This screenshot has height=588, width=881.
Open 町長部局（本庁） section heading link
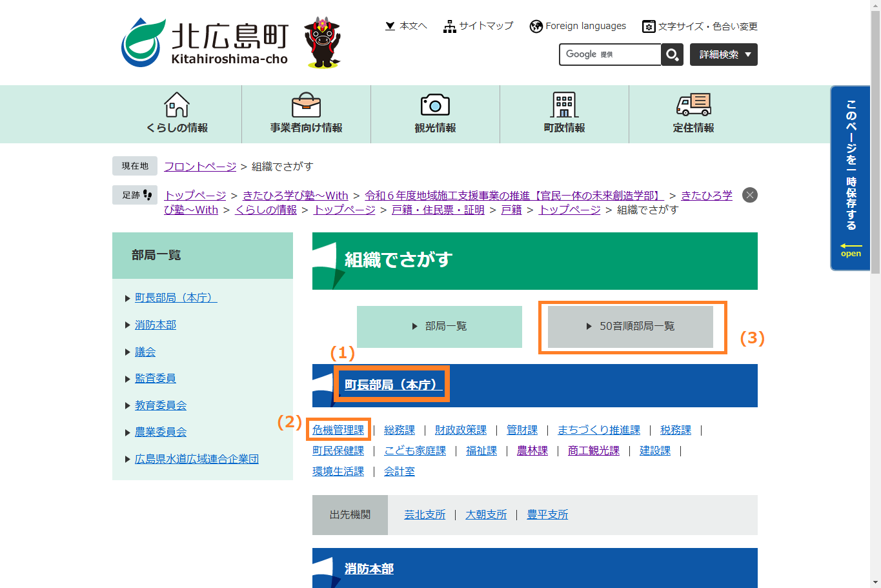(394, 385)
